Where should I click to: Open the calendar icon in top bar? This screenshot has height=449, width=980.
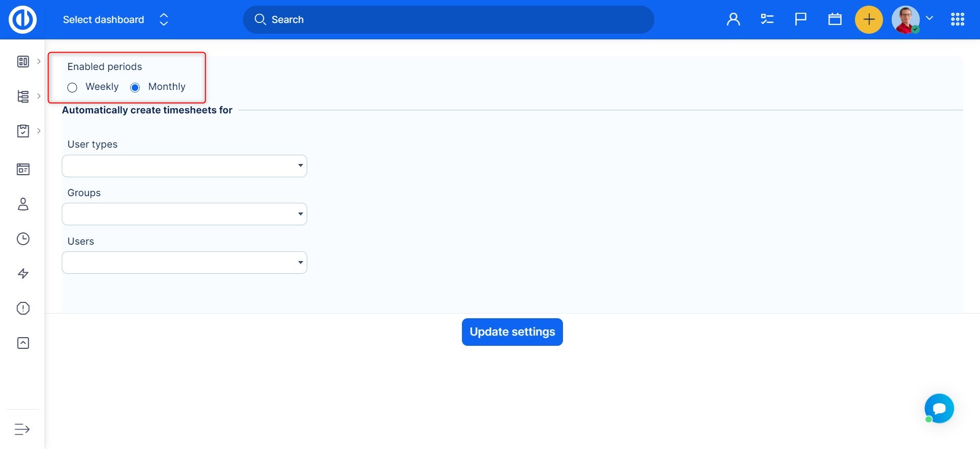pos(835,19)
